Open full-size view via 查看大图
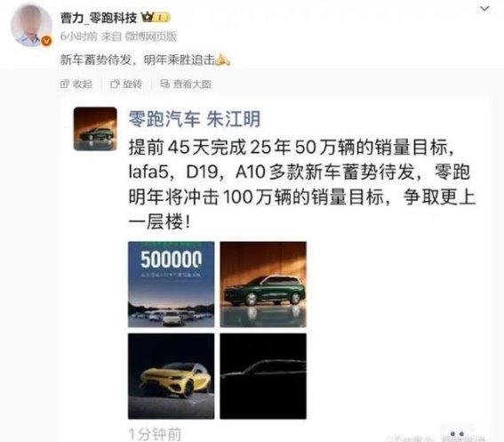Image resolution: width=504 pixels, height=442 pixels. pos(186,84)
